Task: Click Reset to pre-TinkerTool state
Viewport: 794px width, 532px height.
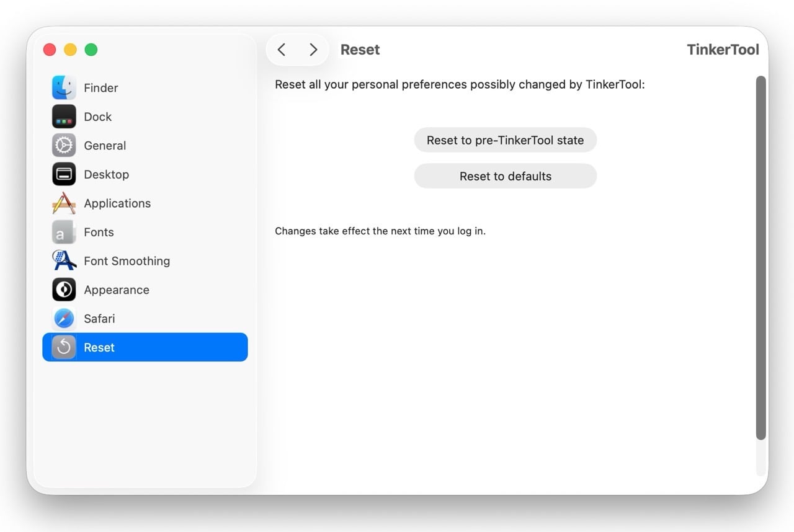Action: [x=505, y=140]
